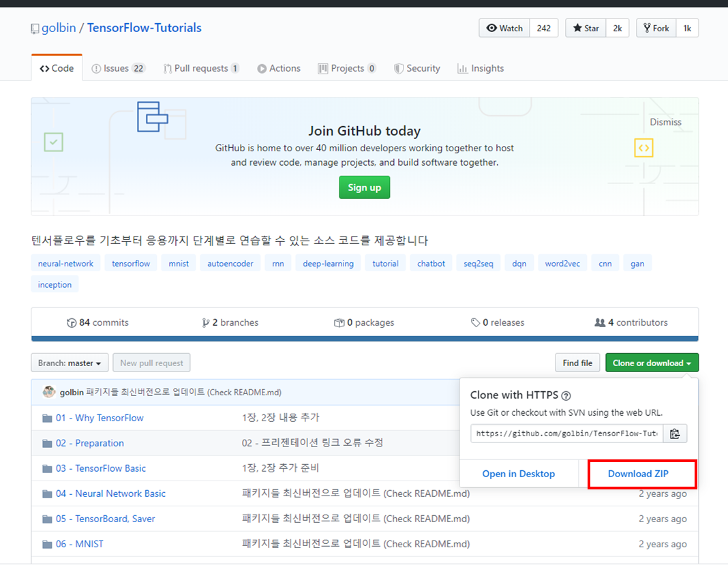
Task: Click the help question mark beside Clone with HTTPS
Action: 566,396
